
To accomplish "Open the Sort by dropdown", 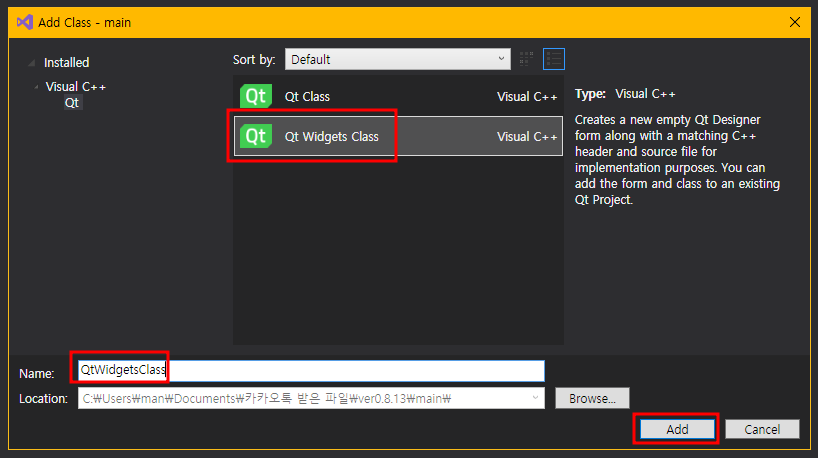I will (398, 59).
